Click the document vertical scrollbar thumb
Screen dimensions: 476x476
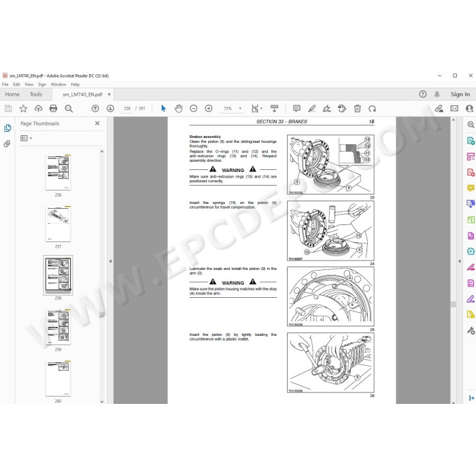pos(454,305)
